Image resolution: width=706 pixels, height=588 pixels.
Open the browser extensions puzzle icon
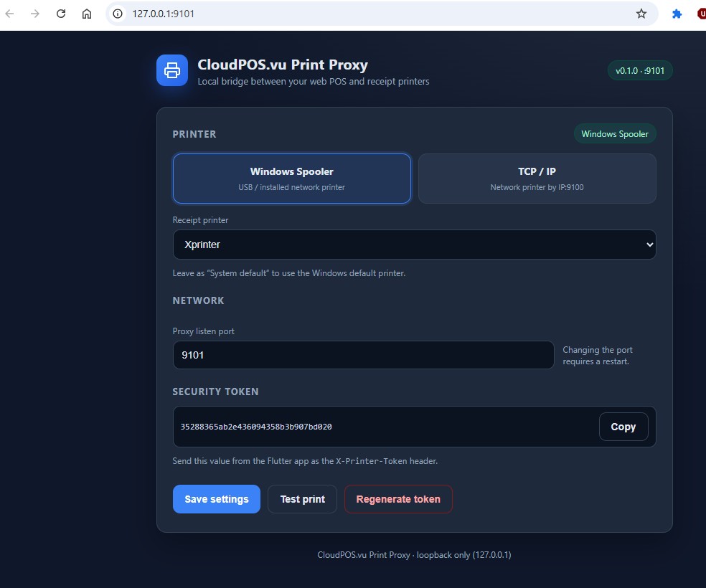coord(677,14)
